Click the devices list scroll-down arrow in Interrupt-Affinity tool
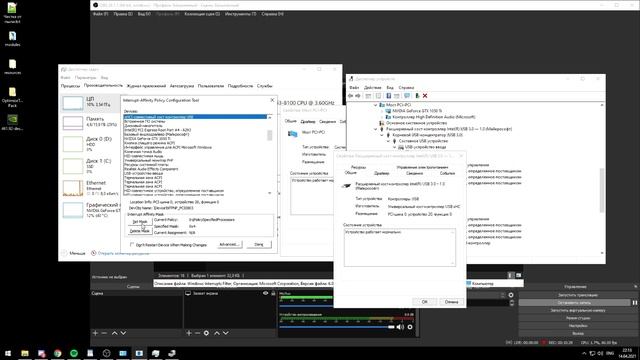 (269, 193)
